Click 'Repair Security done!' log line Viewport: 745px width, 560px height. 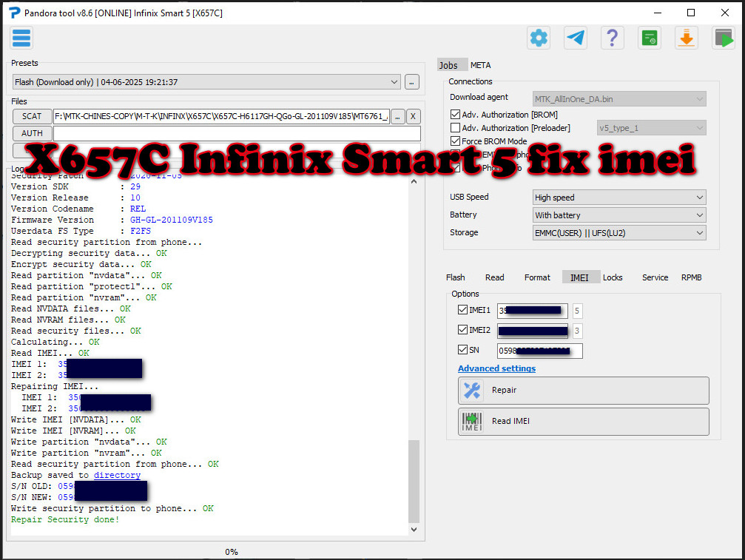[65, 519]
